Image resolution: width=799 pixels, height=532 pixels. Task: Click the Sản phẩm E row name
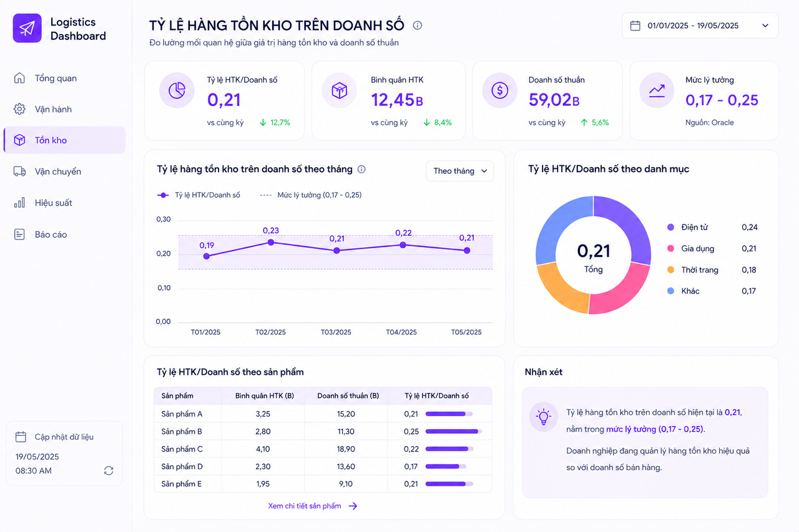coord(182,484)
